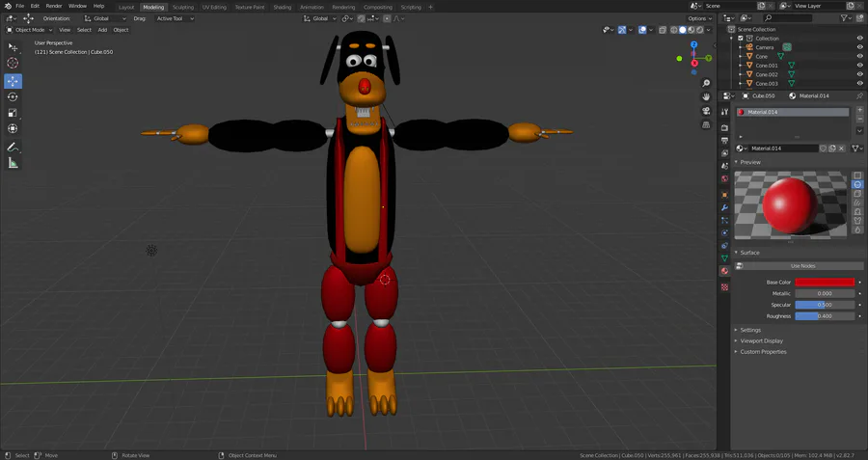Hide the Cone object via eye icon
Viewport: 868px width, 460px height.
[859, 56]
